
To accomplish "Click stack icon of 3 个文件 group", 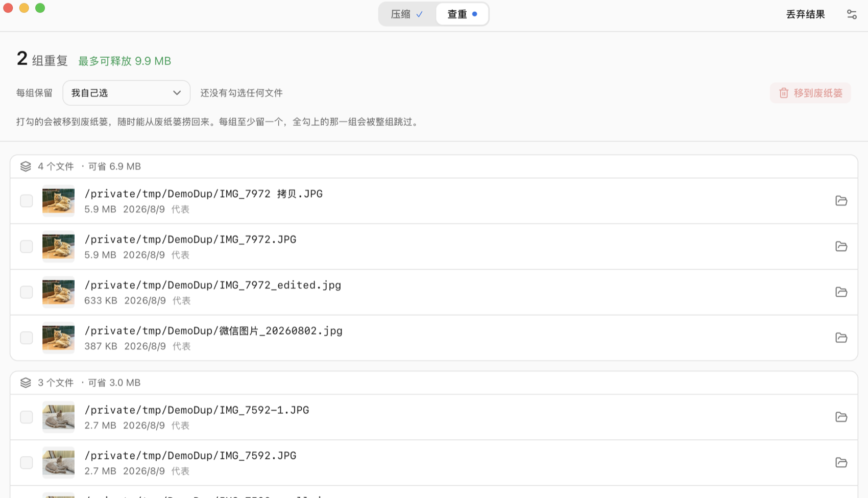I will pyautogui.click(x=26, y=383).
